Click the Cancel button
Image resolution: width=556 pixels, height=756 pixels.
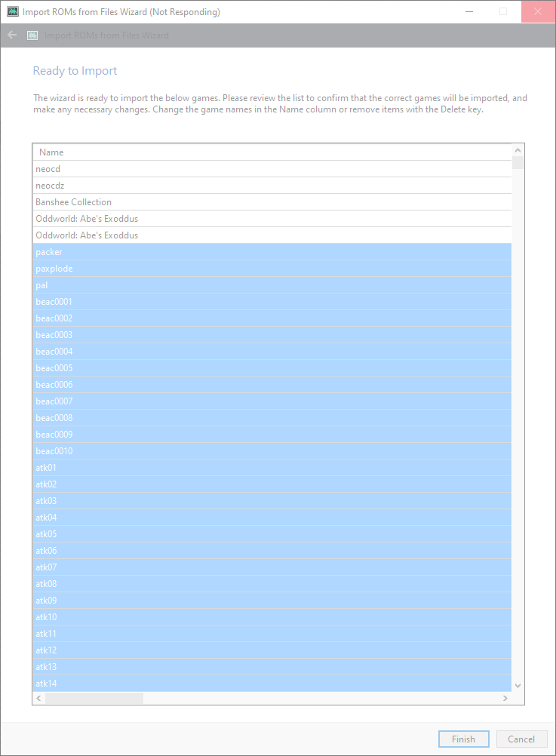521,739
